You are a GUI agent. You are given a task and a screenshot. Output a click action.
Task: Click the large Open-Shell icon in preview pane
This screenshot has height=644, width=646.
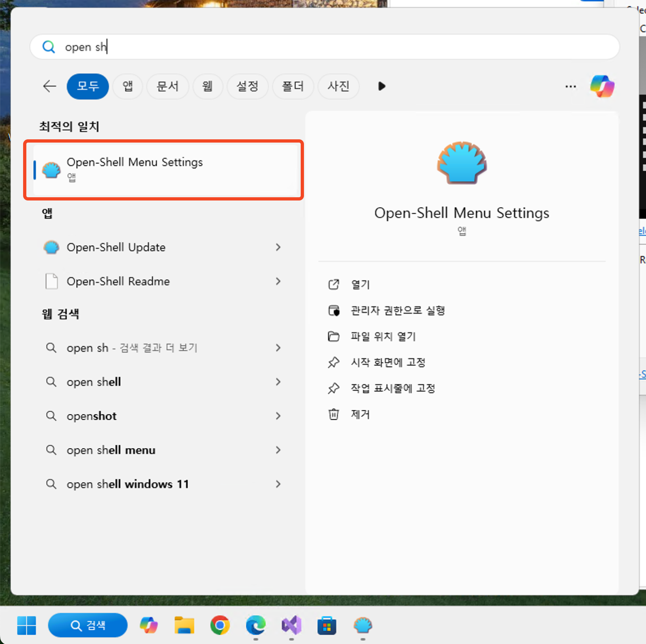(x=462, y=163)
